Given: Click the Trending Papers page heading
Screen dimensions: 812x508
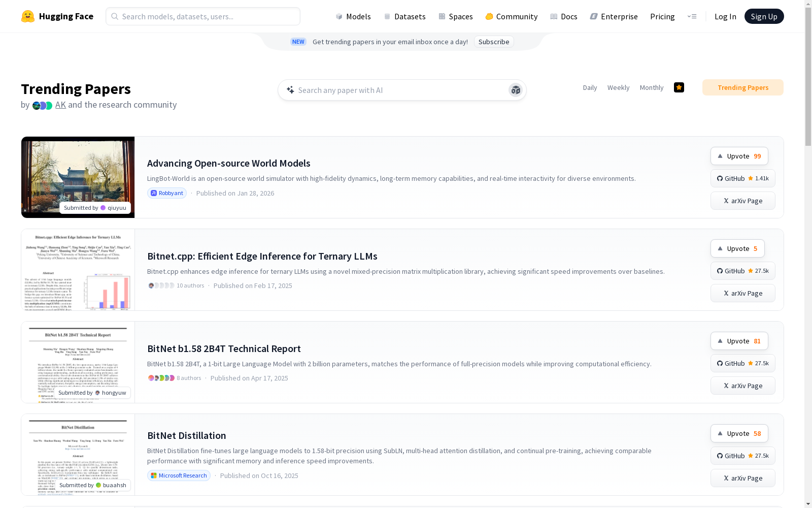Looking at the screenshot, I should pos(76,89).
